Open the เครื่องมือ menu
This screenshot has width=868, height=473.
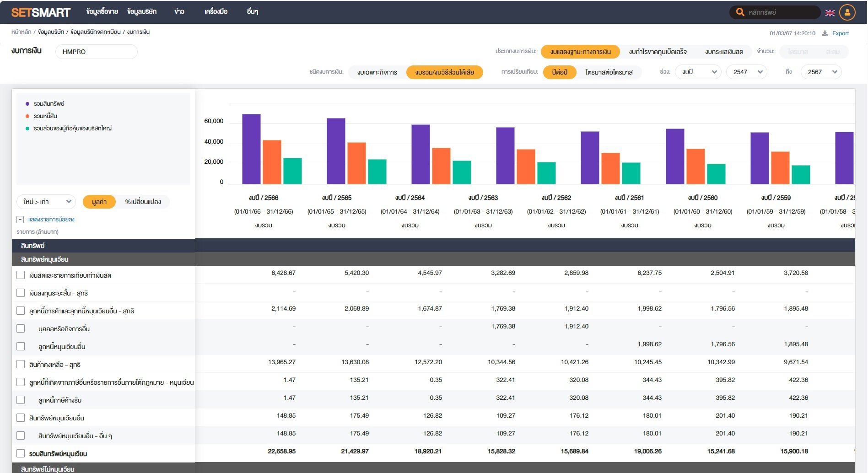pyautogui.click(x=216, y=12)
